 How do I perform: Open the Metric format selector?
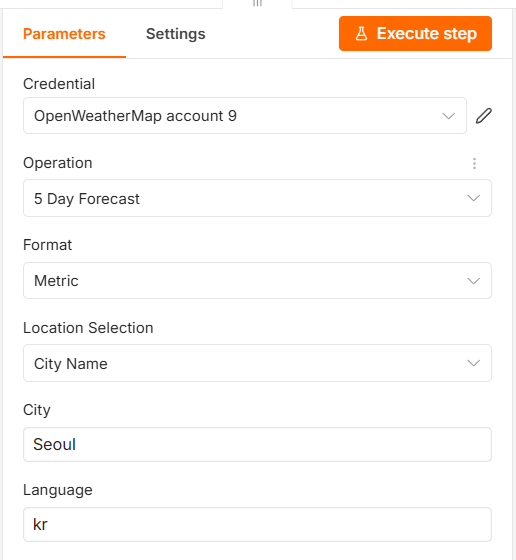(257, 281)
